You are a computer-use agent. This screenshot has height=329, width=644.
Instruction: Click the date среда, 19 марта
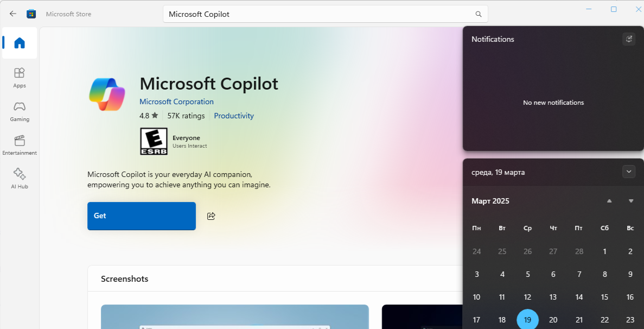pos(498,172)
